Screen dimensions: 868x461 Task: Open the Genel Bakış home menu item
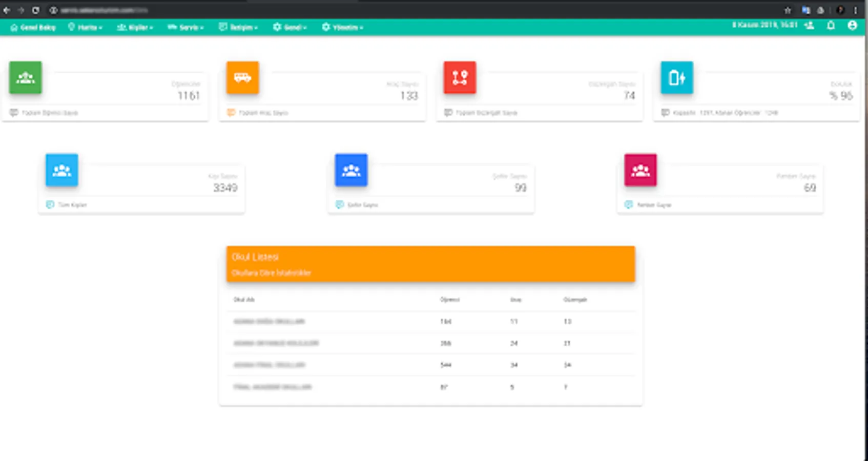click(x=33, y=27)
